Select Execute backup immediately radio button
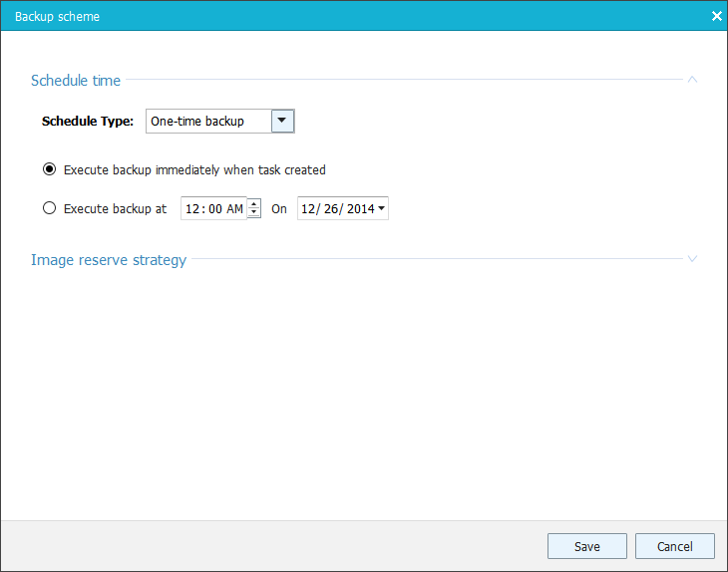The width and height of the screenshot is (728, 572). point(49,169)
